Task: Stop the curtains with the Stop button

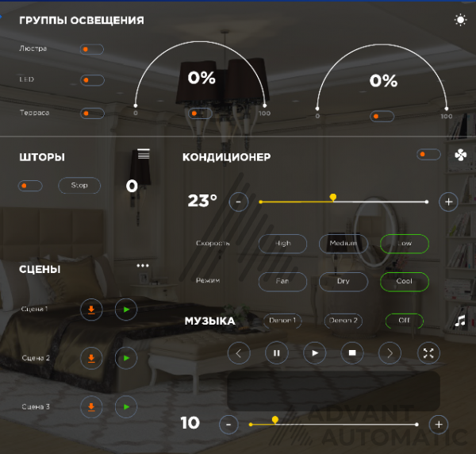Action: click(x=79, y=185)
